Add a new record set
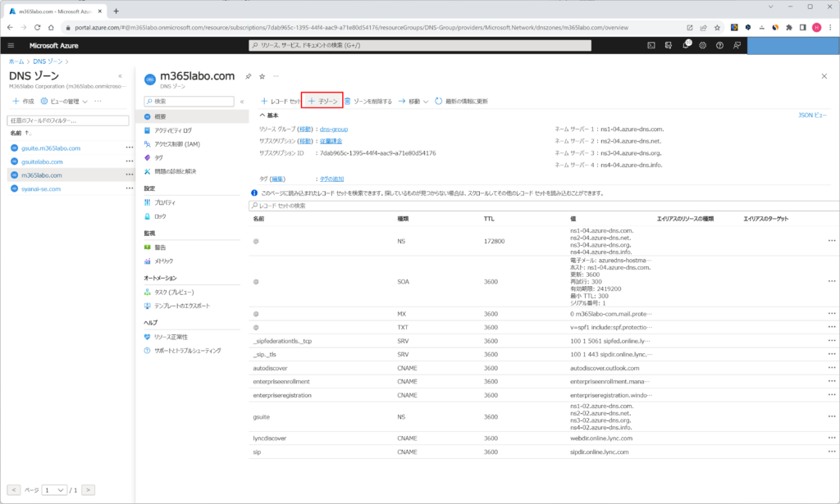Screen dimensions: 840x504 tap(281, 101)
